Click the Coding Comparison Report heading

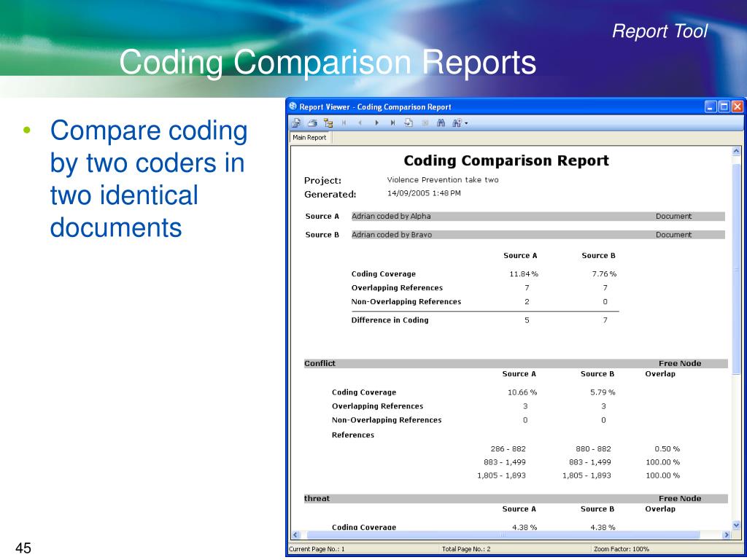pyautogui.click(x=506, y=160)
